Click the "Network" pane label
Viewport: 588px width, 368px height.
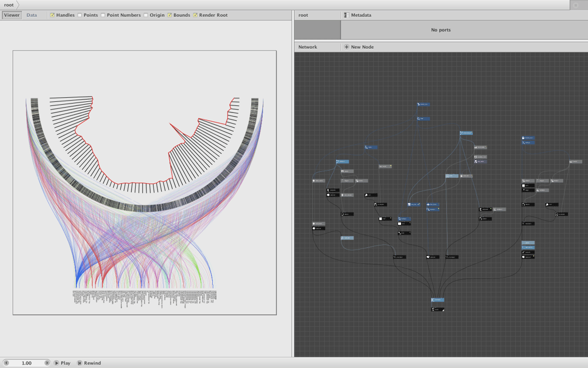pos(308,47)
